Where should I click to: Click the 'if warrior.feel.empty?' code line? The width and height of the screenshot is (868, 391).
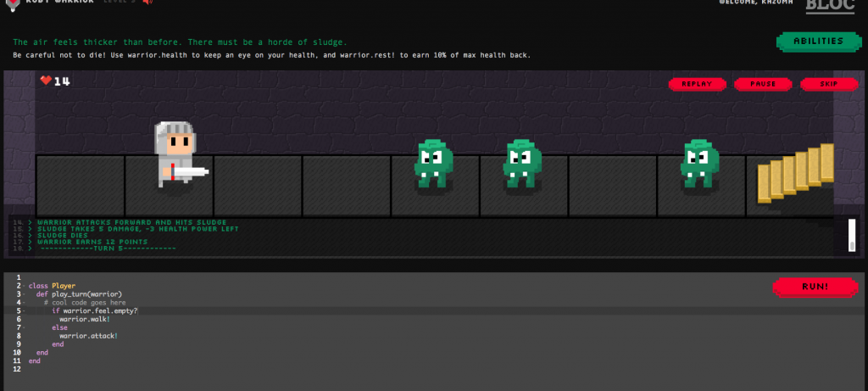point(95,311)
